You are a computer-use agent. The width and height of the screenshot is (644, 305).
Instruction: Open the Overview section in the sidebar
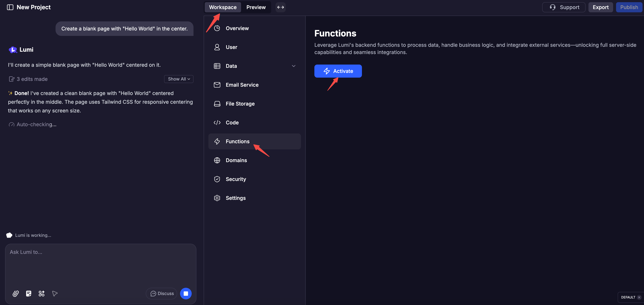(237, 28)
